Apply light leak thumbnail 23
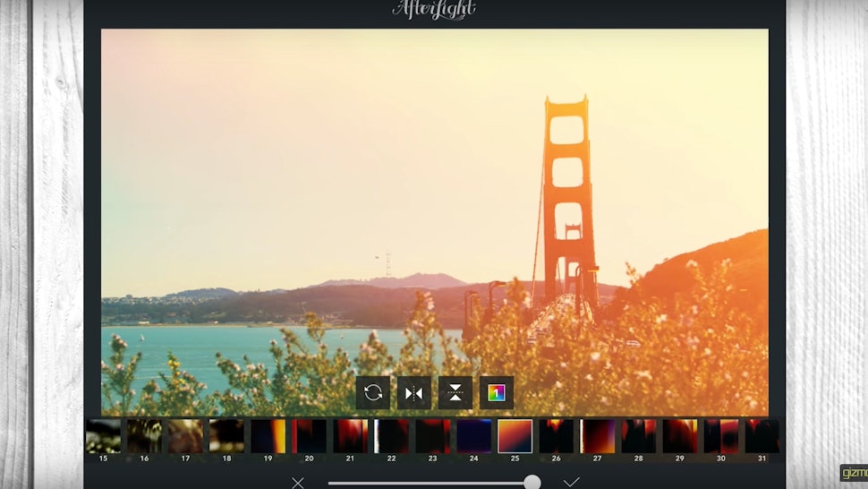This screenshot has width=868, height=489. point(433,436)
